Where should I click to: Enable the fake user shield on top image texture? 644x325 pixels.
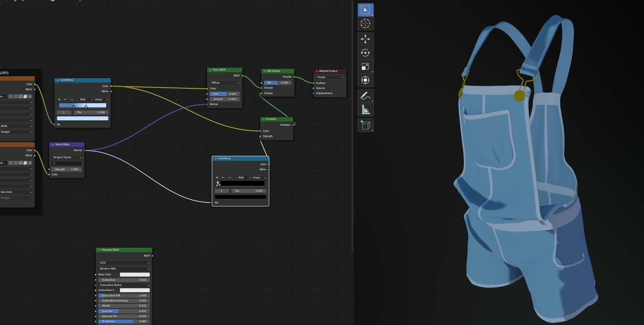[x=16, y=96]
